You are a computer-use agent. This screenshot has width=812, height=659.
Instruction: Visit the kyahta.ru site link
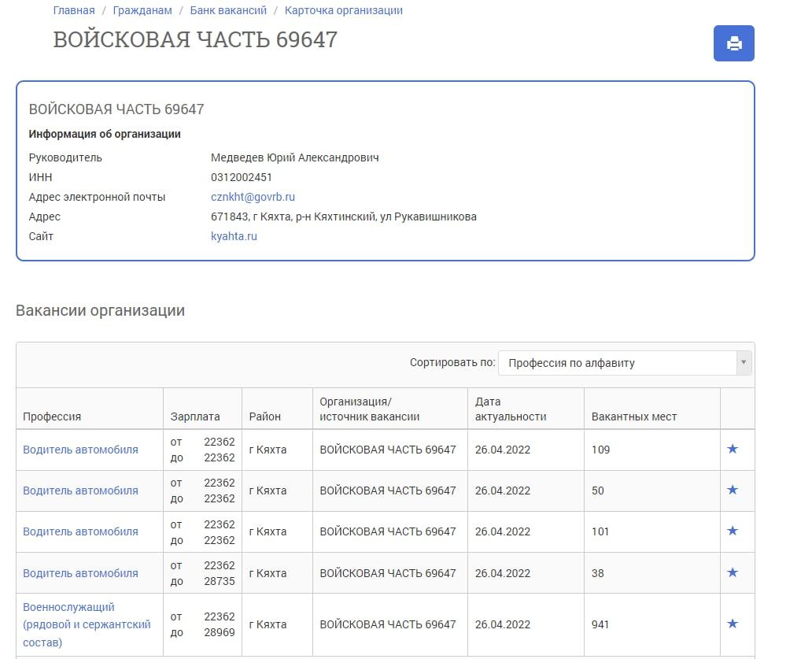(235, 235)
